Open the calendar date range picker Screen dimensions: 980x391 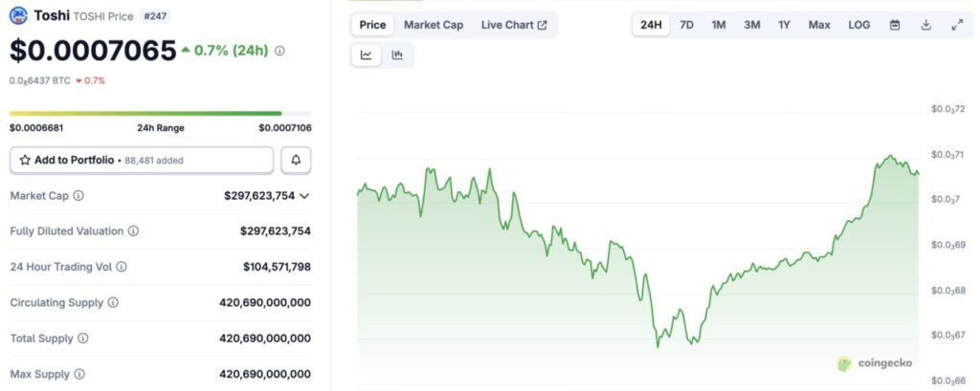[895, 25]
